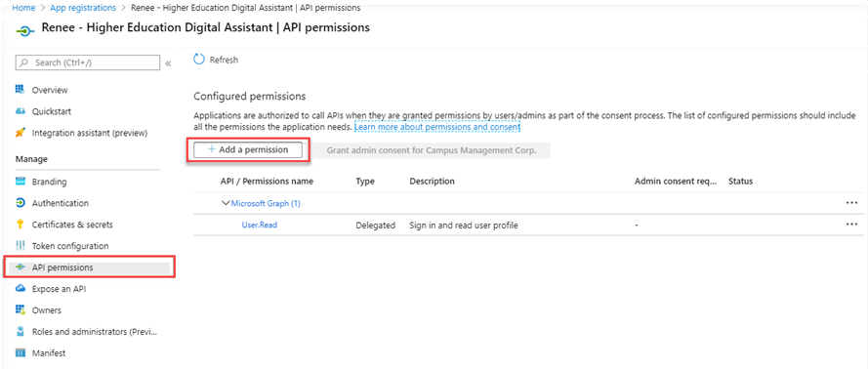Click the Refresh button label
Image resolution: width=868 pixels, height=369 pixels.
tap(224, 60)
